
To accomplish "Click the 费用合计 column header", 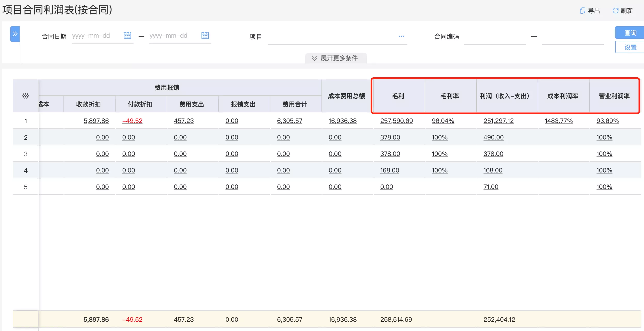I will 296,104.
